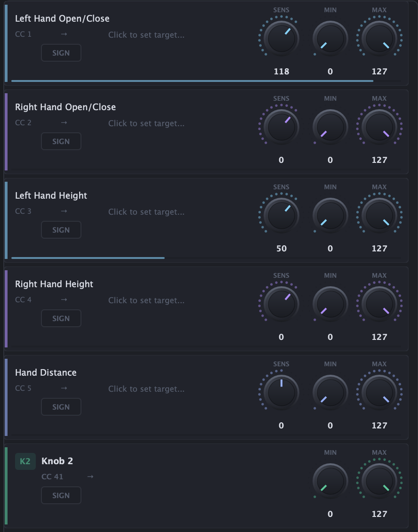This screenshot has width=418, height=532.
Task: Click the CC 5 label
Action: [x=23, y=388]
